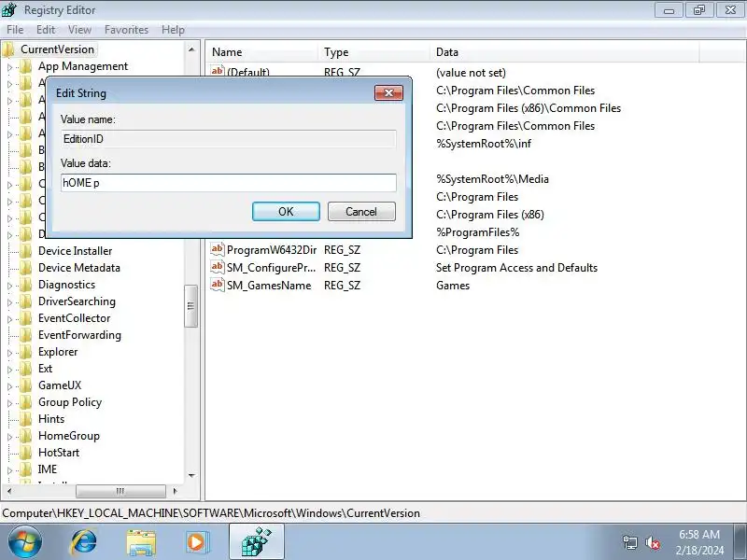Screen dimensions: 747x560
Task: Click the Group Policy folder icon
Action: [26, 402]
